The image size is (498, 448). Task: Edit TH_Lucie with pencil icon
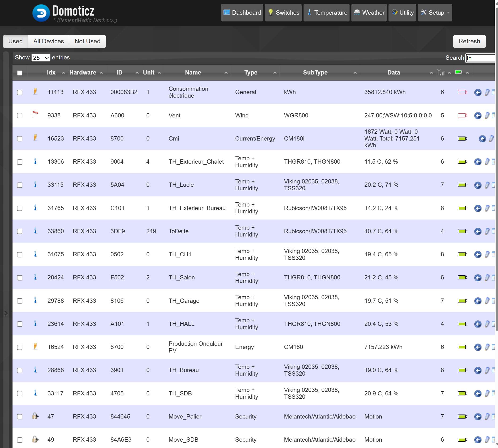pyautogui.click(x=487, y=185)
